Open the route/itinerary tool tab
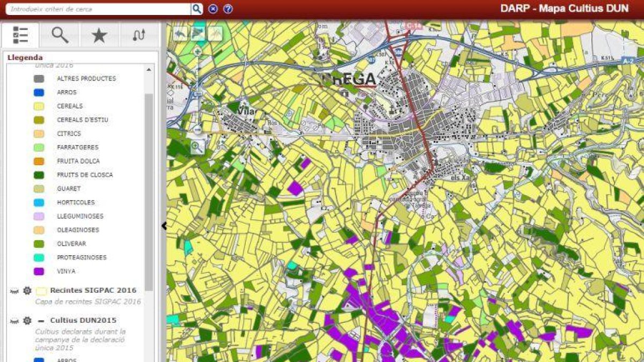Viewport: 644px width, 362px height. pyautogui.click(x=140, y=34)
